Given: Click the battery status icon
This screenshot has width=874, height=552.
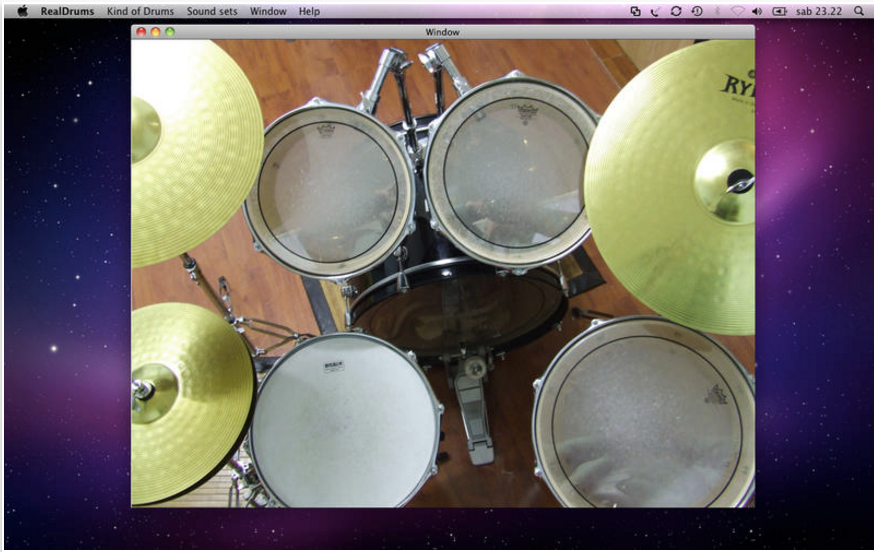Looking at the screenshot, I should (x=779, y=11).
